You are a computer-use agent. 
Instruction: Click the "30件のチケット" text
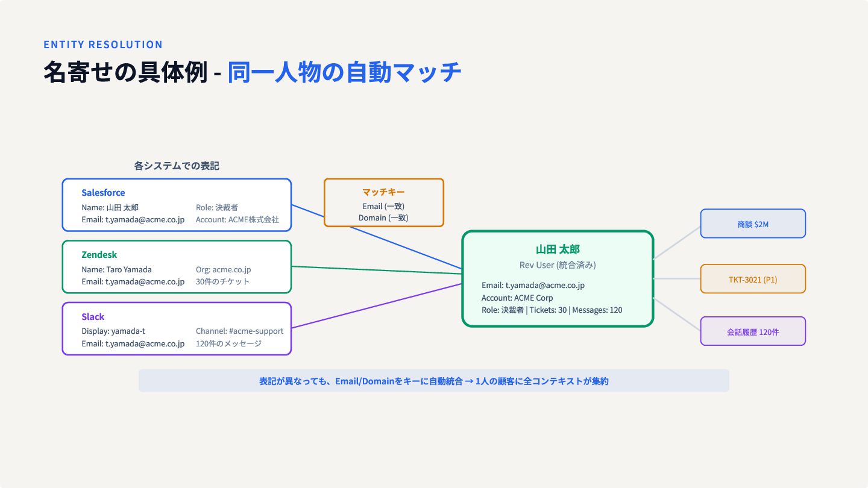(x=222, y=282)
